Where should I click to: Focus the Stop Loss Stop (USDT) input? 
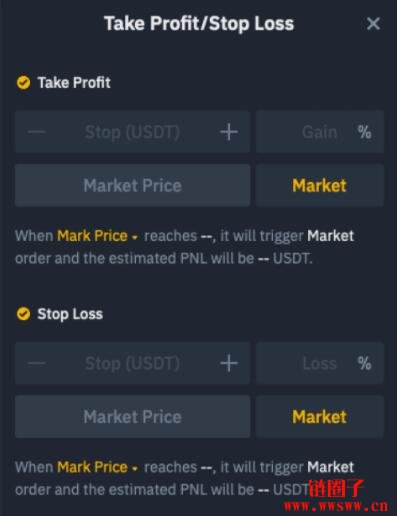click(x=132, y=363)
